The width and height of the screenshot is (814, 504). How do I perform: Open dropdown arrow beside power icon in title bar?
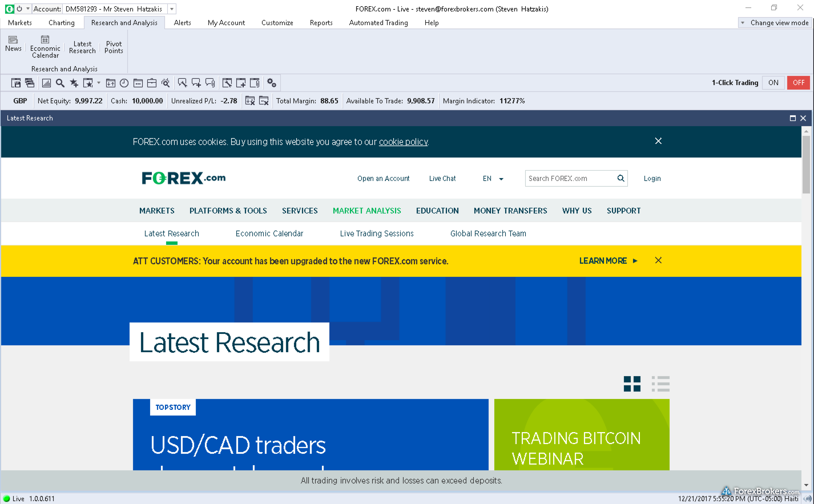click(x=27, y=9)
